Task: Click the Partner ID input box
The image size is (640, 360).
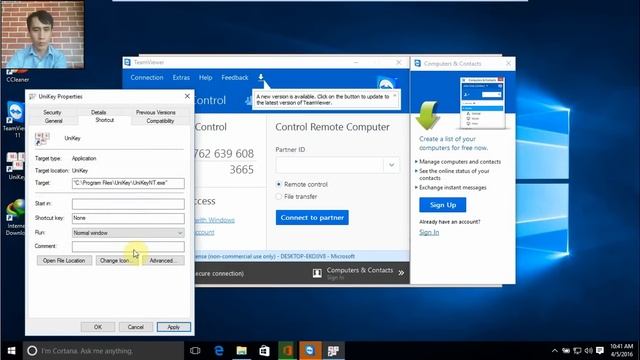Action: [x=330, y=165]
